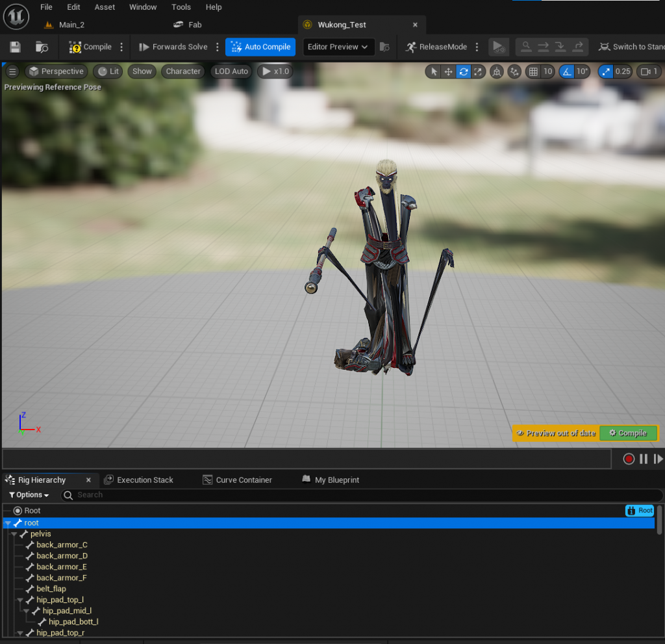The image size is (665, 644).
Task: Open the viewport hamburger options menu
Action: click(13, 71)
